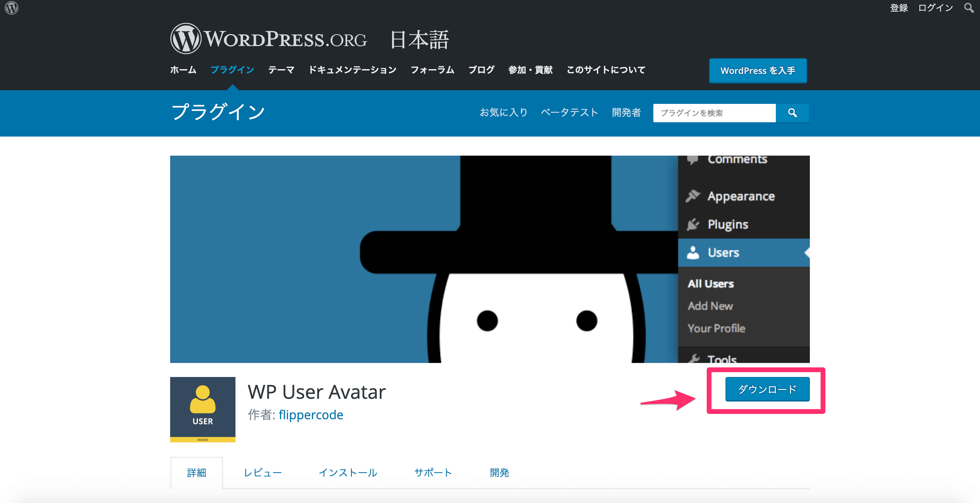Open the フォーラム navigation item
The width and height of the screenshot is (980, 503).
click(x=432, y=70)
